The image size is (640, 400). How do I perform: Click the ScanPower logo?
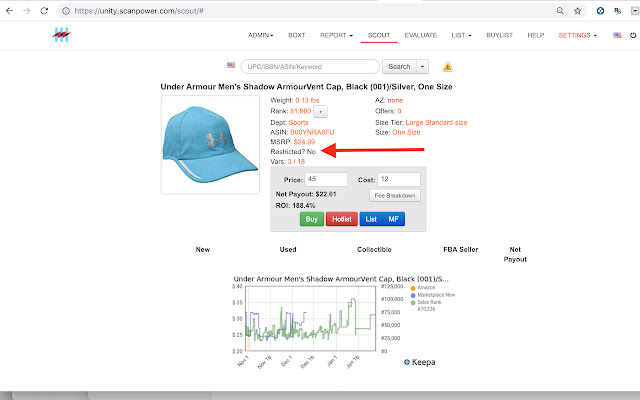(x=62, y=35)
